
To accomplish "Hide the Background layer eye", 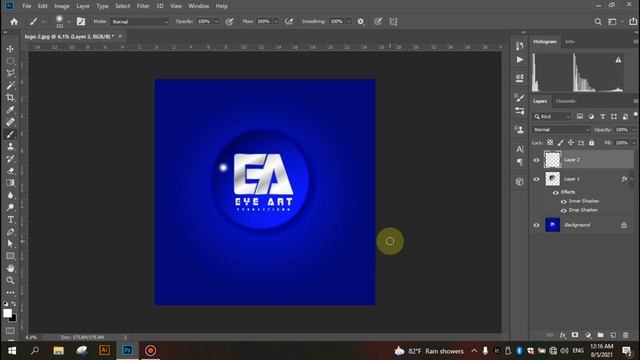I will coord(536,225).
